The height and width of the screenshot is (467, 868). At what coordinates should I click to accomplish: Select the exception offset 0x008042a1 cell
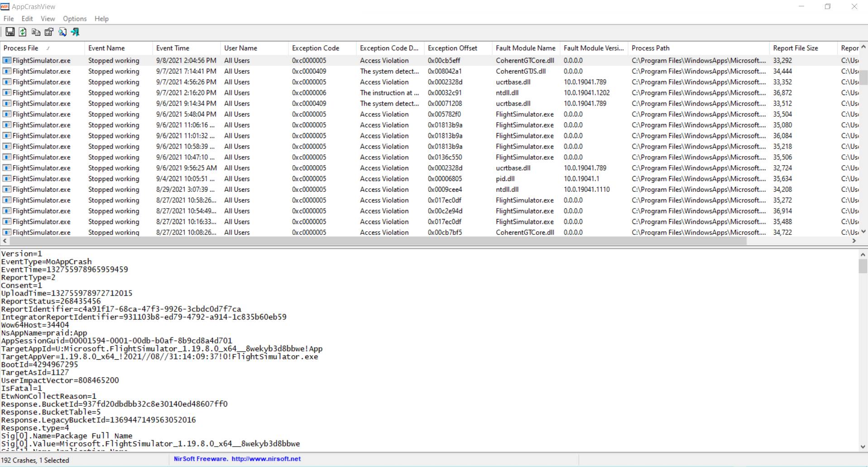[445, 71]
